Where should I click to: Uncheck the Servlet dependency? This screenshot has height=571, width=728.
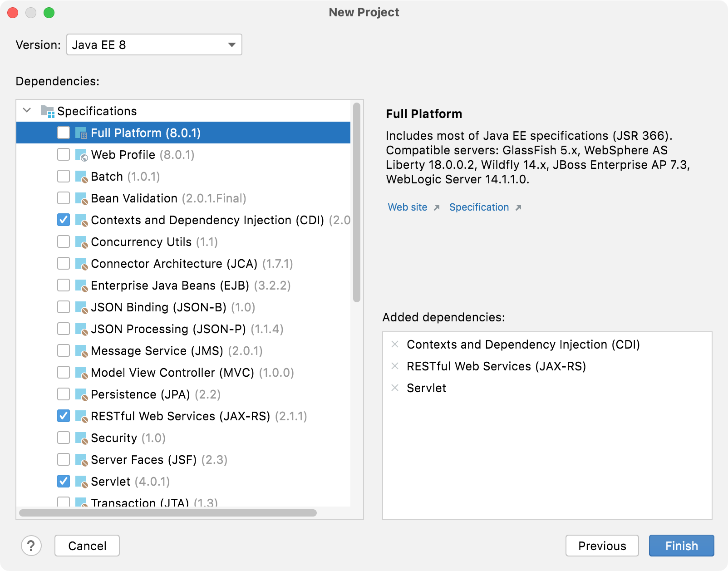63,482
